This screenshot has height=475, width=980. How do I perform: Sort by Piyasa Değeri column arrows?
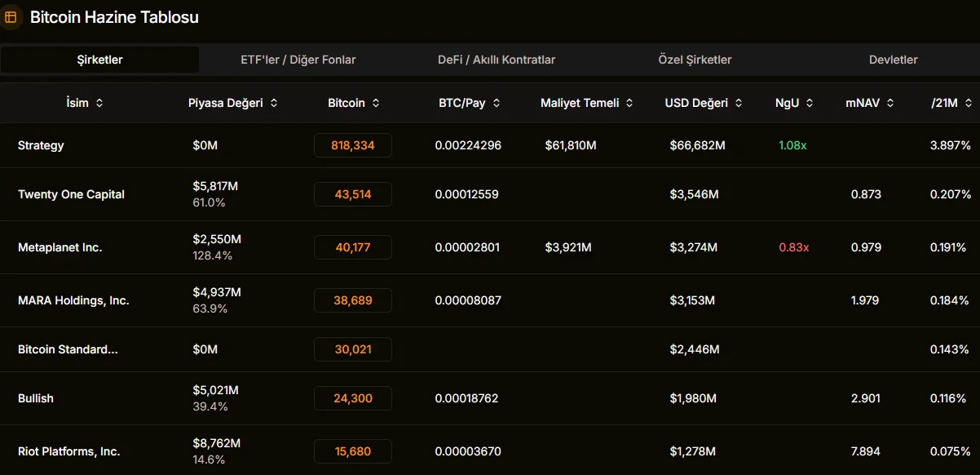coord(274,104)
